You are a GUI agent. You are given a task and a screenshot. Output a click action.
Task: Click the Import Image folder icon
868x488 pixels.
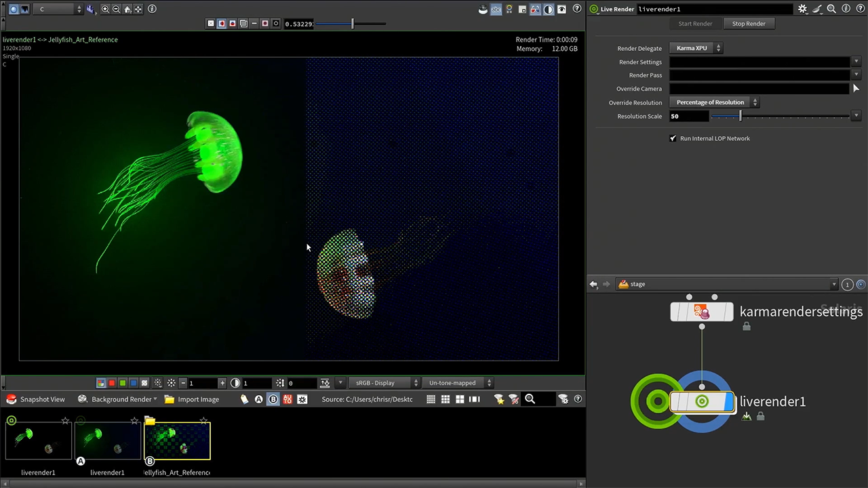(x=170, y=399)
